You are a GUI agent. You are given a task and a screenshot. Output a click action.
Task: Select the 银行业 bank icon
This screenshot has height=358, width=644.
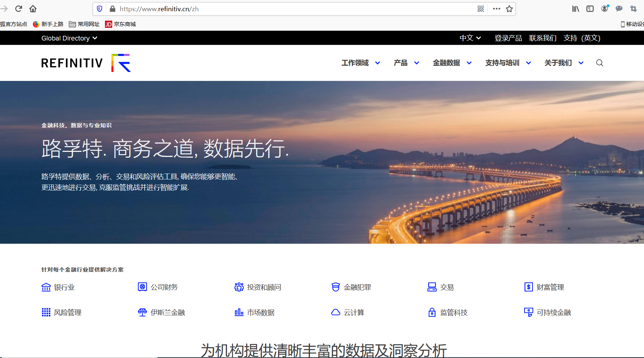coord(46,287)
